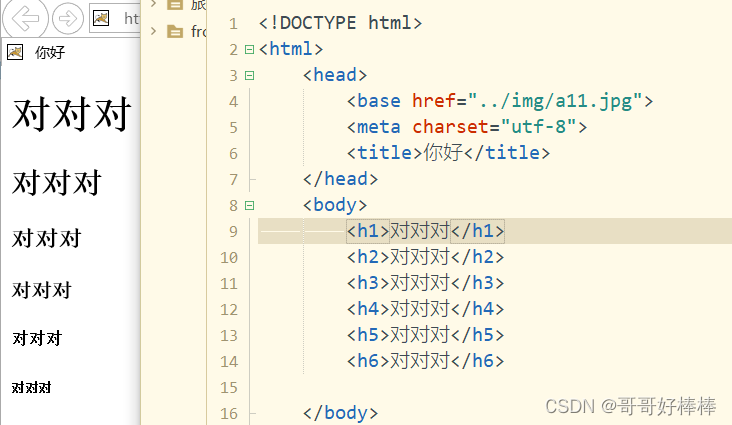Image resolution: width=732 pixels, height=425 pixels.
Task: Collapse the body tag fold on line 8
Action: [x=250, y=205]
